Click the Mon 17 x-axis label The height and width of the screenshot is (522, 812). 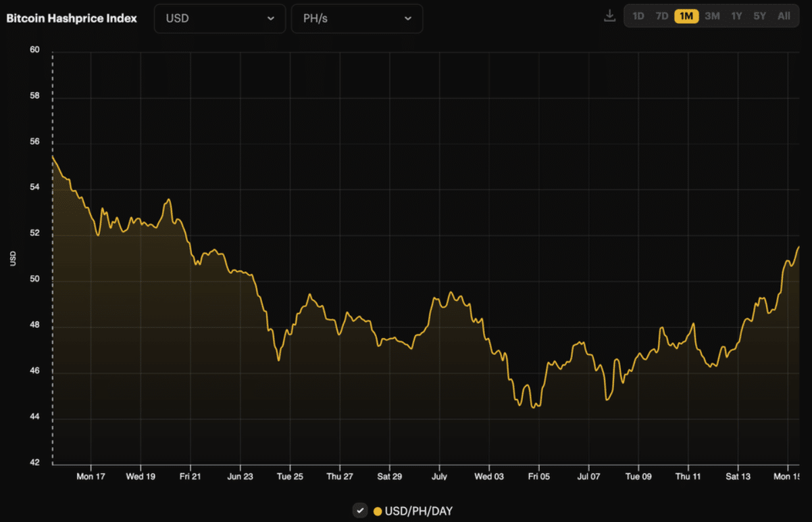tap(91, 476)
